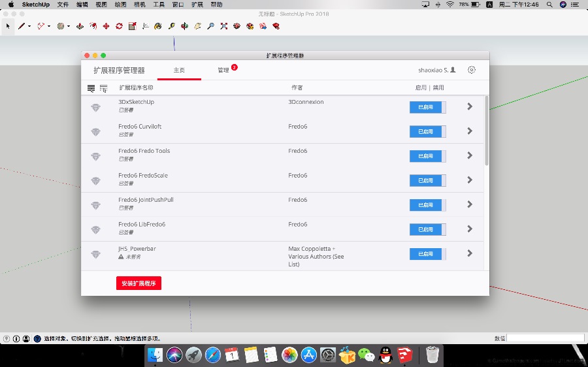Screen dimensions: 588x367
Task: Click the 数值 measurements input field
Action: coord(545,338)
